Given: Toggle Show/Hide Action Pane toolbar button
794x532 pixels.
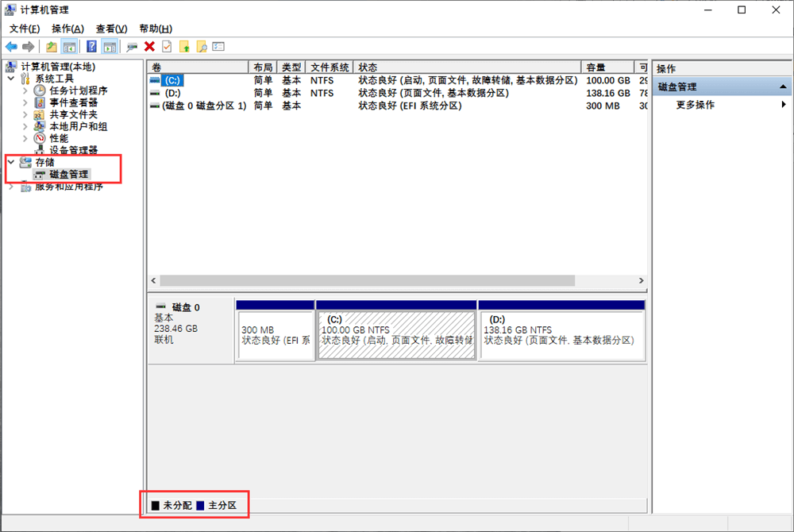Looking at the screenshot, I should click(x=110, y=47).
